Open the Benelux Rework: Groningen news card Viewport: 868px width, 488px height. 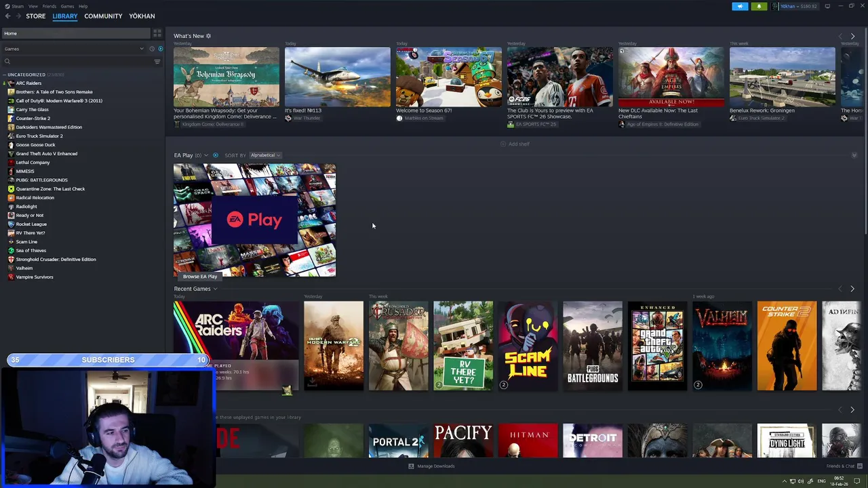(x=782, y=77)
